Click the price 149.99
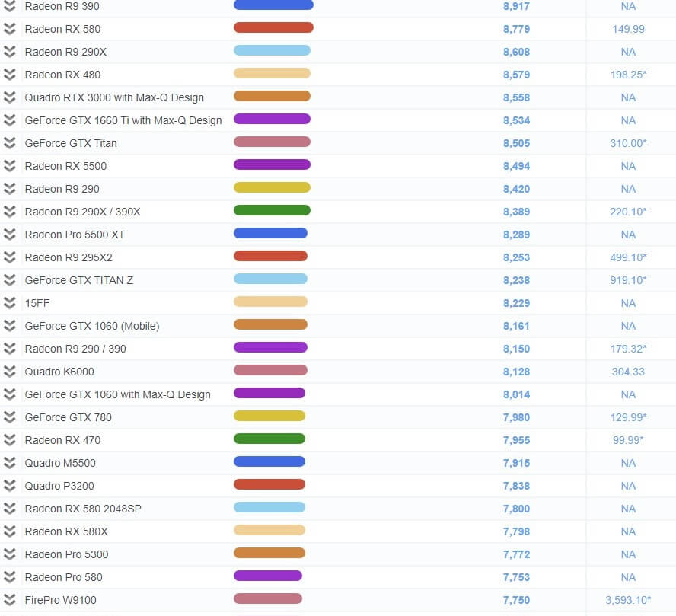This screenshot has width=676, height=616. [x=628, y=29]
